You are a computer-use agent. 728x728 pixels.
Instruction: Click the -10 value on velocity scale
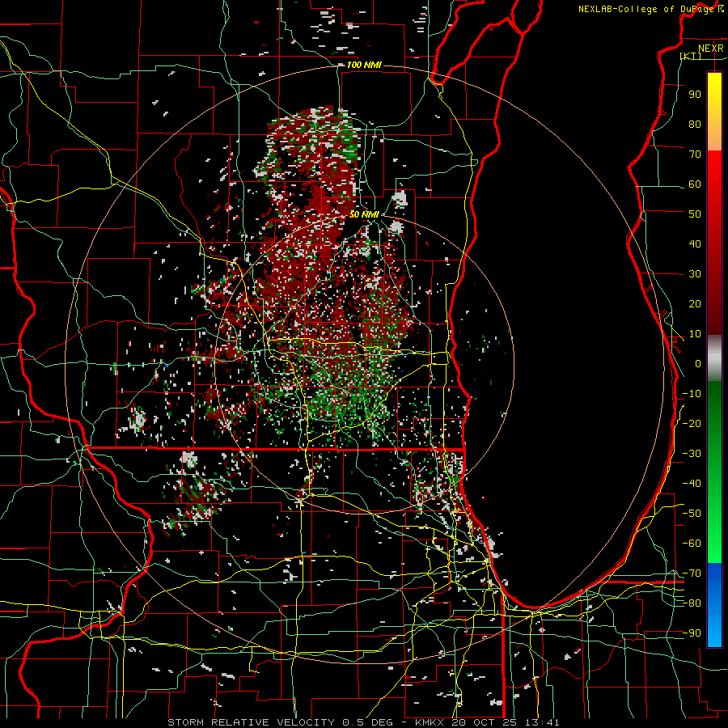coord(692,394)
